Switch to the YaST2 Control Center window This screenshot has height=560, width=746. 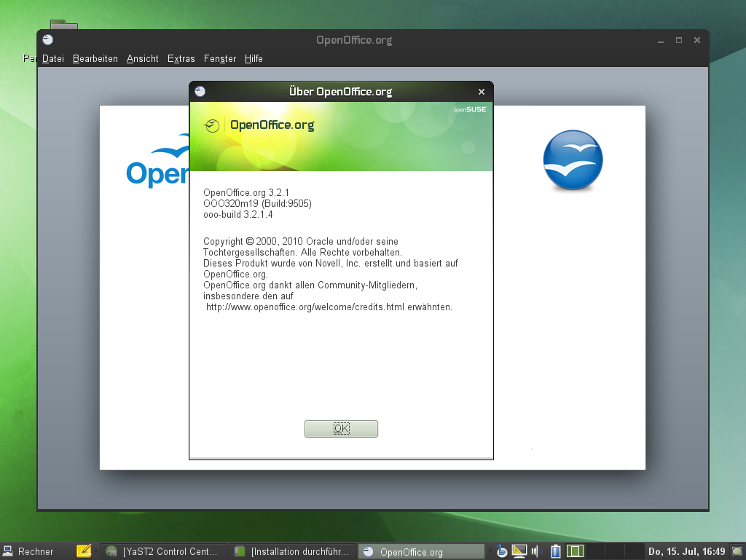164,551
